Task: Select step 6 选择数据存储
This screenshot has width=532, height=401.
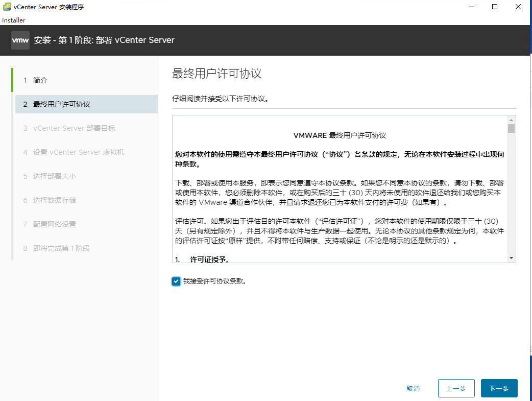Action: [86, 200]
